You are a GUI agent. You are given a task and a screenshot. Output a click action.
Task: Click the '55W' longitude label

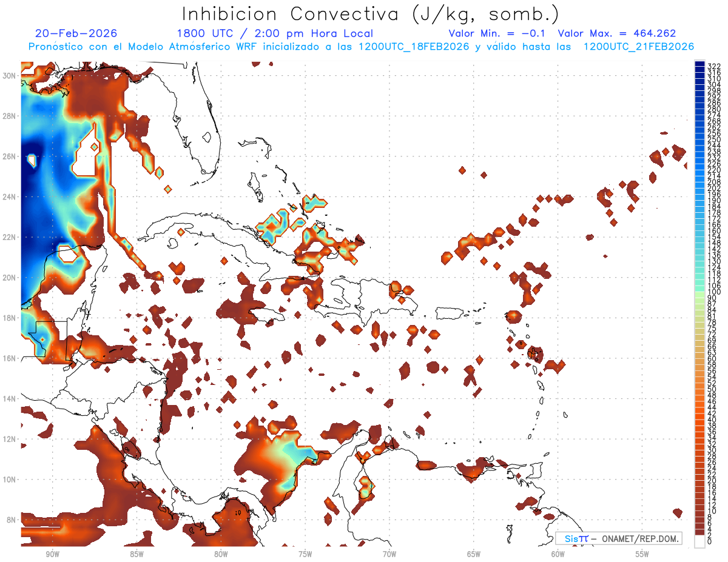point(642,555)
